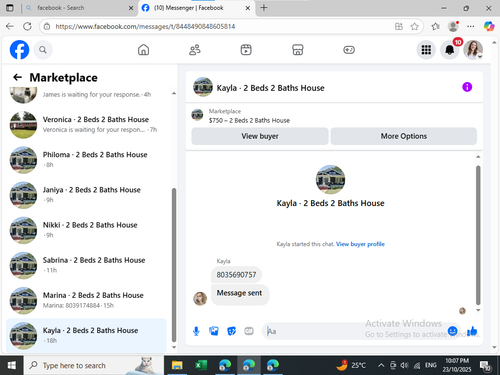The height and width of the screenshot is (375, 500).
Task: Open the Reels video icon
Action: tap(246, 50)
